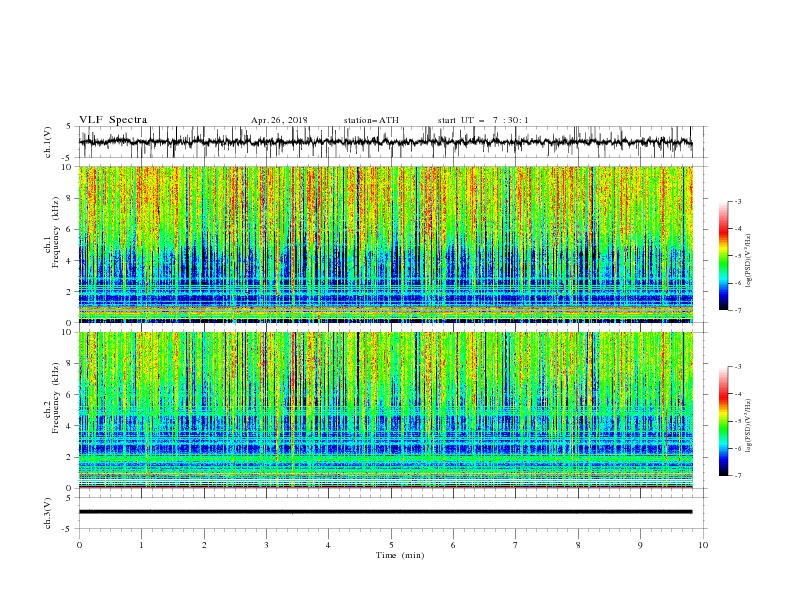Image resolution: width=792 pixels, height=612 pixels.
Task: Click the "ch.1(V)" axis label
Action: click(x=48, y=142)
